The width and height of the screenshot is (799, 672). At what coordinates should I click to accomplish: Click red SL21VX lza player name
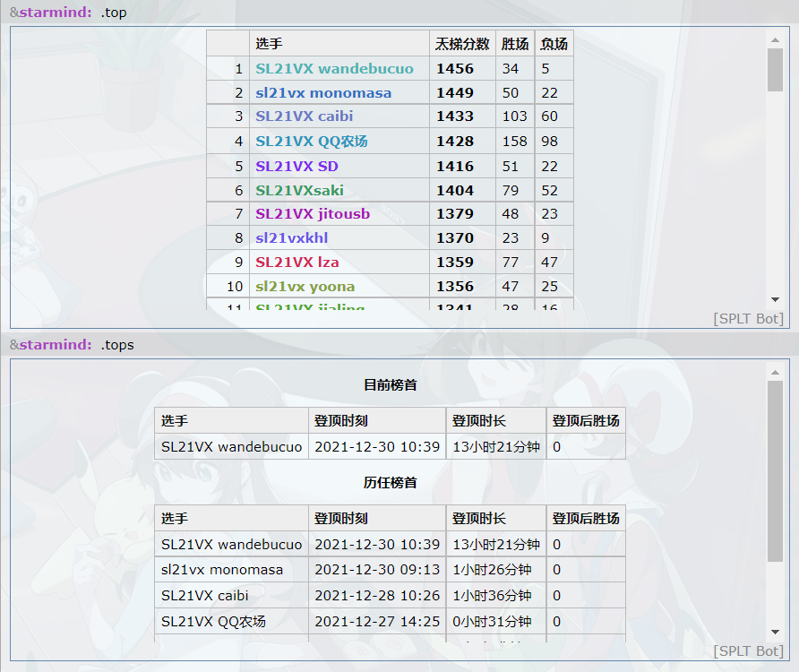[x=296, y=263]
